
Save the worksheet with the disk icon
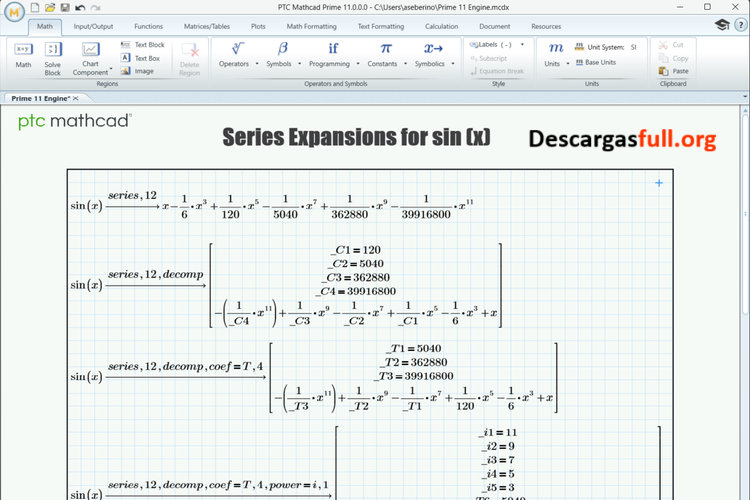(x=65, y=7)
